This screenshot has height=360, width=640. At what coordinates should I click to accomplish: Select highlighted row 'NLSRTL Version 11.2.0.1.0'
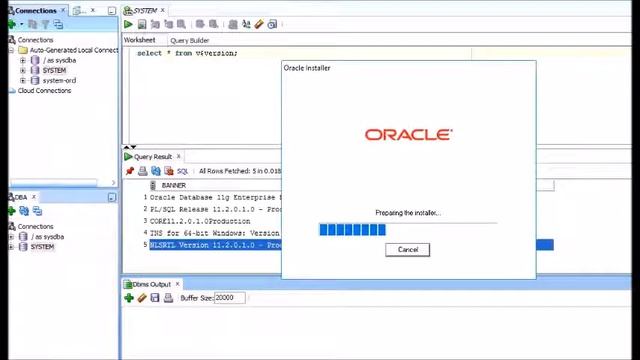pos(216,245)
